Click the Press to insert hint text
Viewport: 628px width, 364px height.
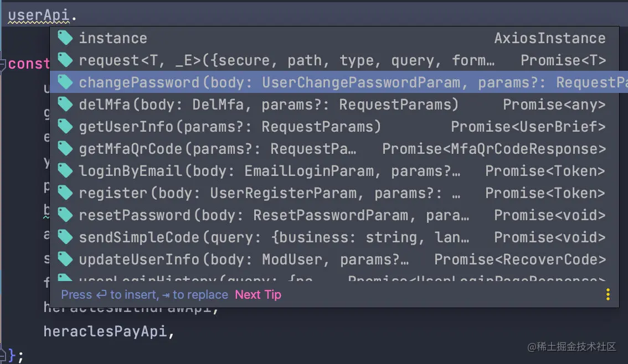(144, 294)
